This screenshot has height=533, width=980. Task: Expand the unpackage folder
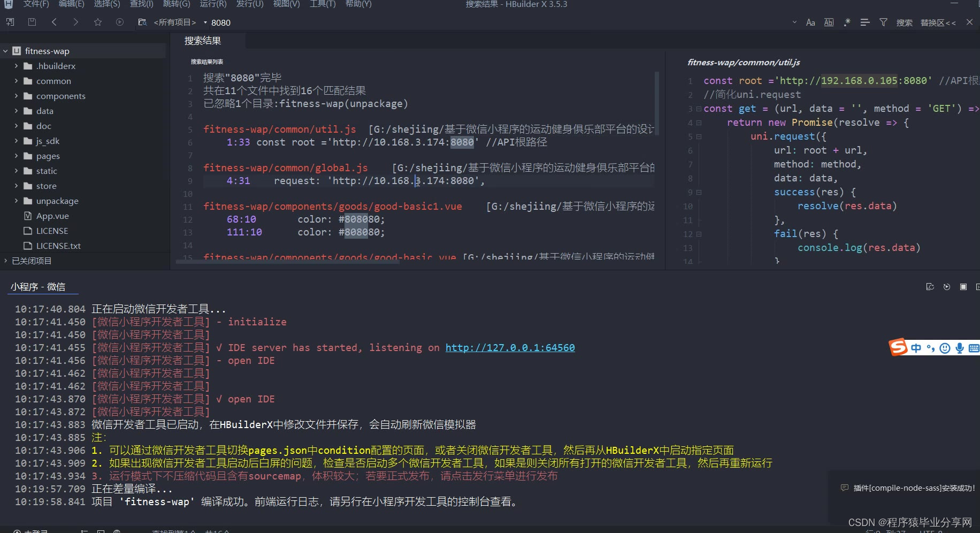(x=16, y=201)
